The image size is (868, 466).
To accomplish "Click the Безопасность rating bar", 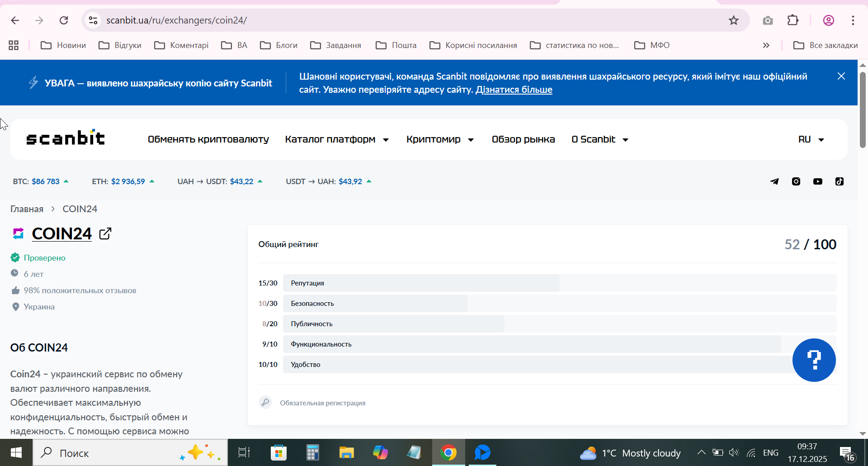I will tap(559, 304).
